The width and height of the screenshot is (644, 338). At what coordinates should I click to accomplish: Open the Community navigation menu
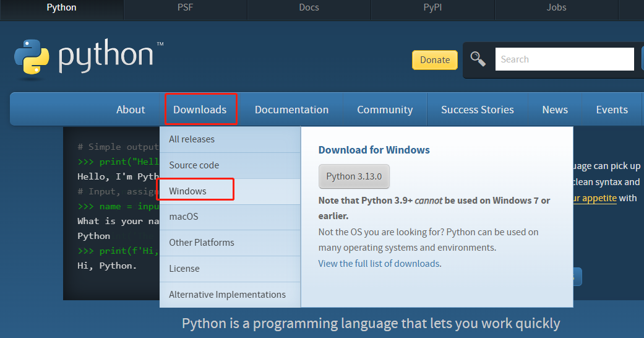385,110
